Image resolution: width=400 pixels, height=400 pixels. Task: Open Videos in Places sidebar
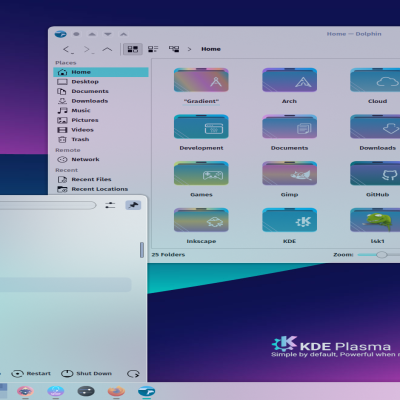pyautogui.click(x=101, y=130)
